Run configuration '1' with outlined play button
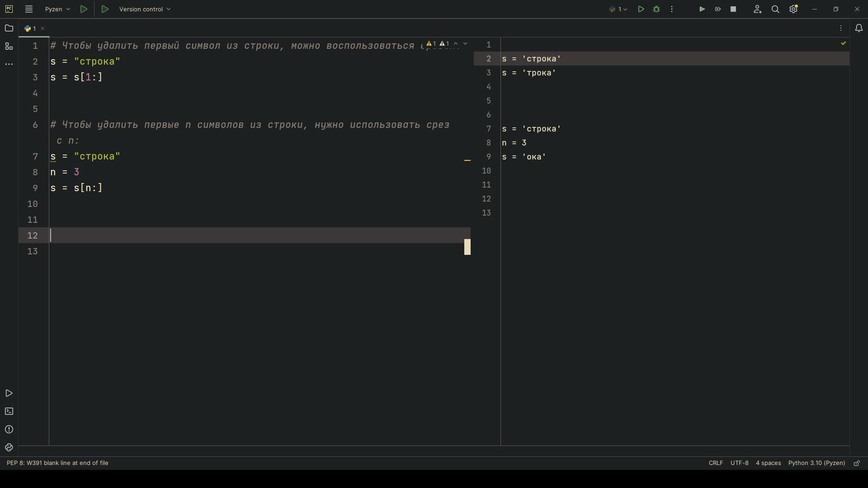 tap(641, 9)
